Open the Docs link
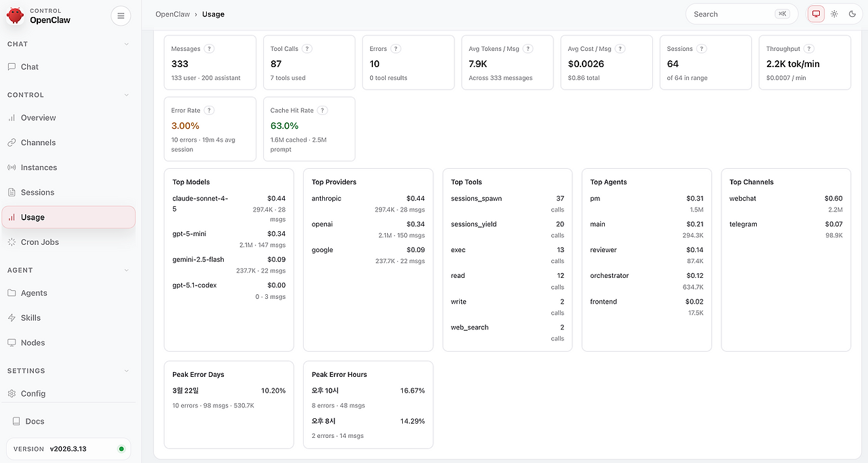Viewport: 868px width, 463px height. coord(68,422)
